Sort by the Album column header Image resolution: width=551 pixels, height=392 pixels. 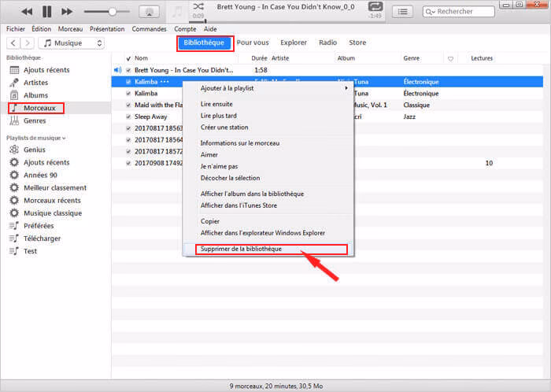click(346, 58)
